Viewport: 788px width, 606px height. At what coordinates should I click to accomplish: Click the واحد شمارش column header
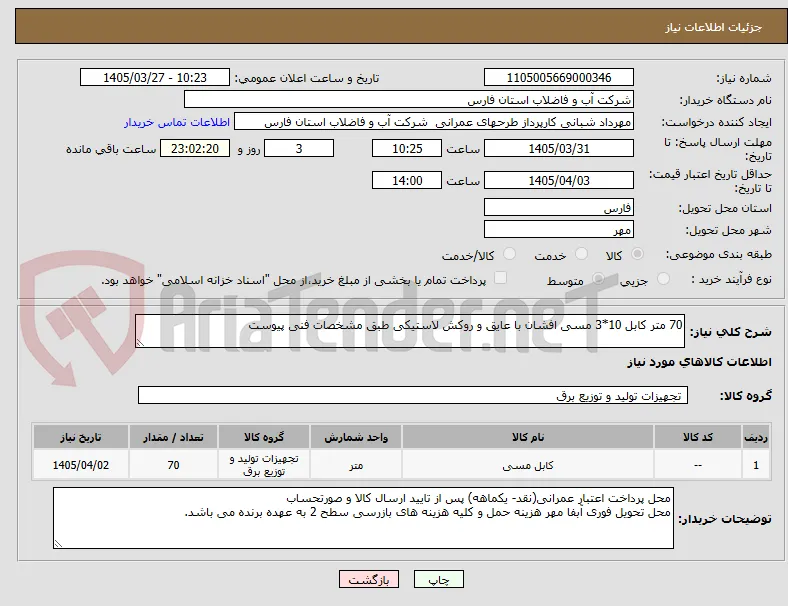[356, 437]
